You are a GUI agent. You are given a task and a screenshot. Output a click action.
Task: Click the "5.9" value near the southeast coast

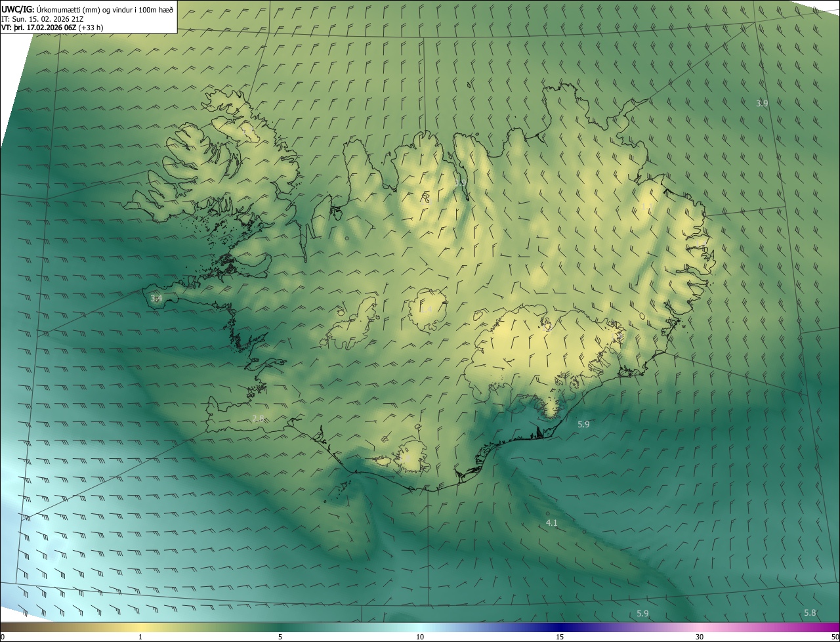tap(583, 425)
